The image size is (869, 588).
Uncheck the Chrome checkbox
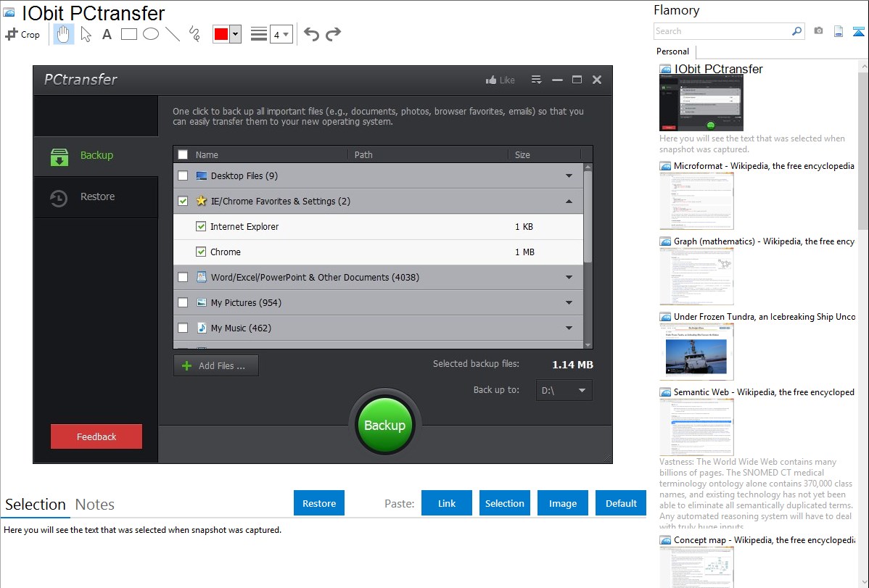[x=201, y=252]
